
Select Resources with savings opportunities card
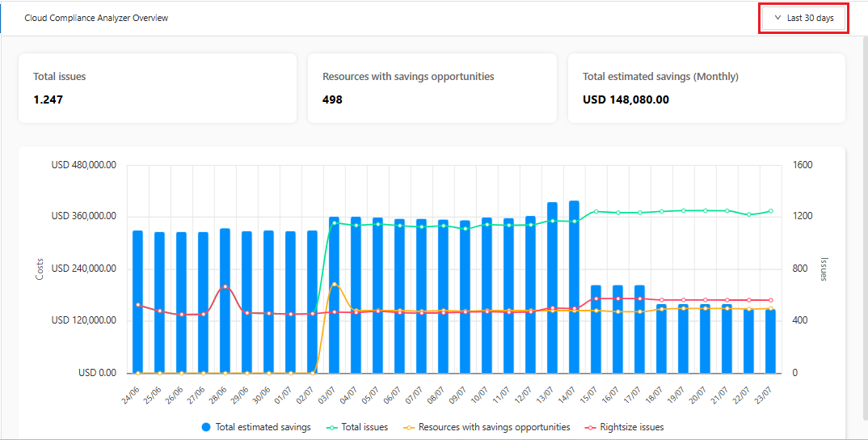432,88
